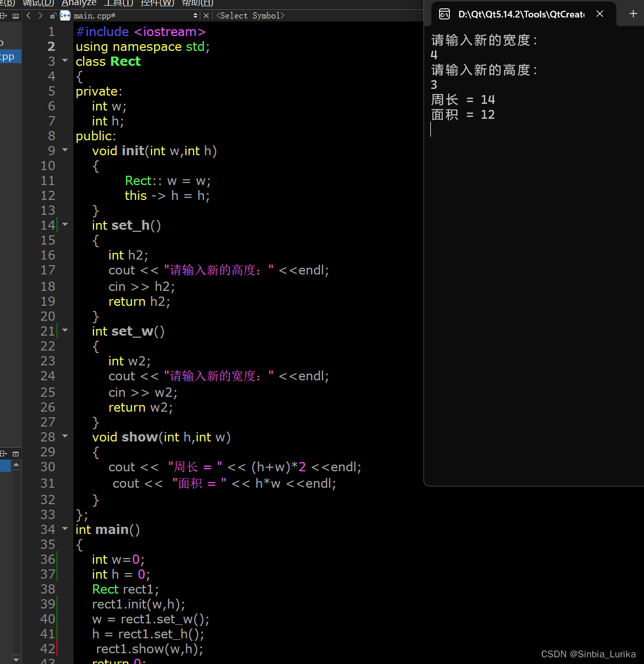Click the split icon in the lower sidebar panel
Image resolution: width=644 pixels, height=664 pixels.
click(x=3, y=454)
